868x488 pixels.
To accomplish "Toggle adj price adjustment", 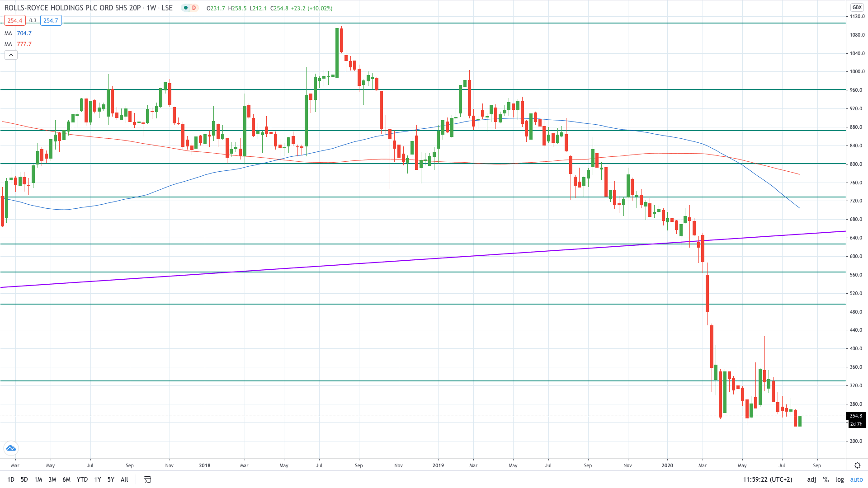I will (812, 479).
